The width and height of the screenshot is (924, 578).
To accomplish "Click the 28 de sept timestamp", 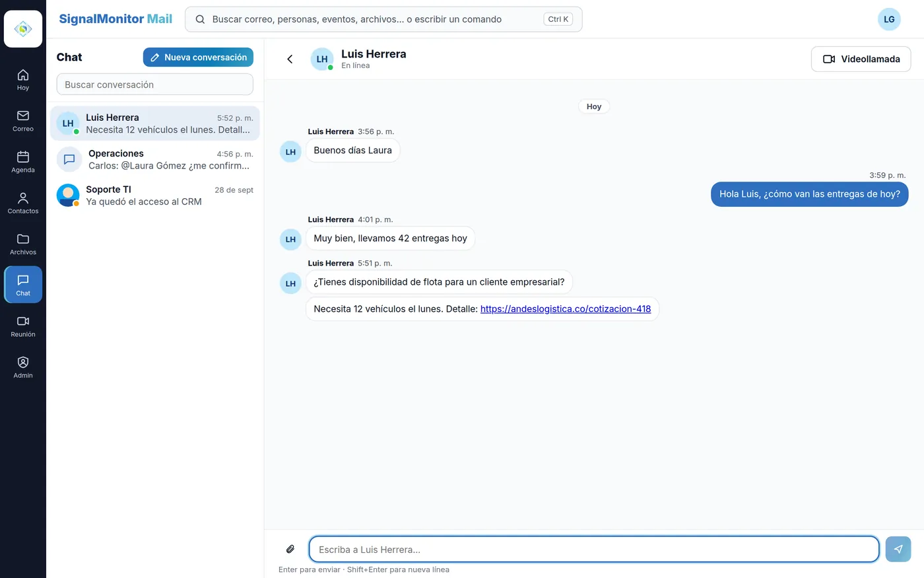I will (234, 190).
